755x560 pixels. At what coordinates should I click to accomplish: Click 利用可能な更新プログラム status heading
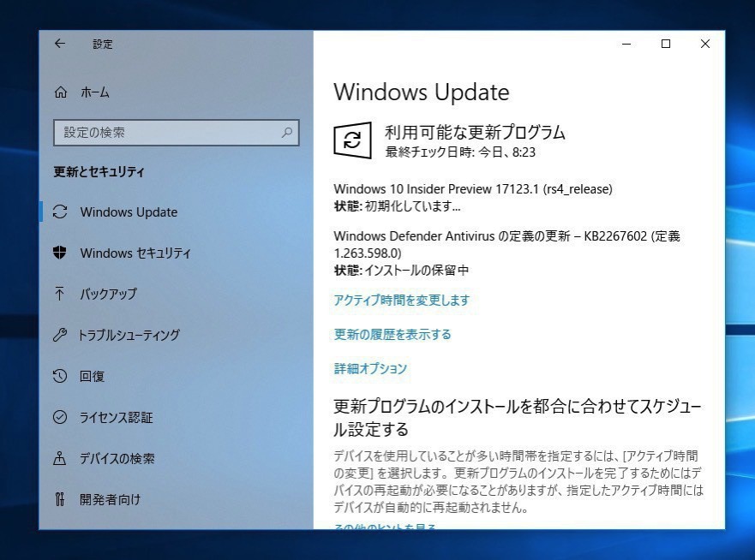(475, 132)
